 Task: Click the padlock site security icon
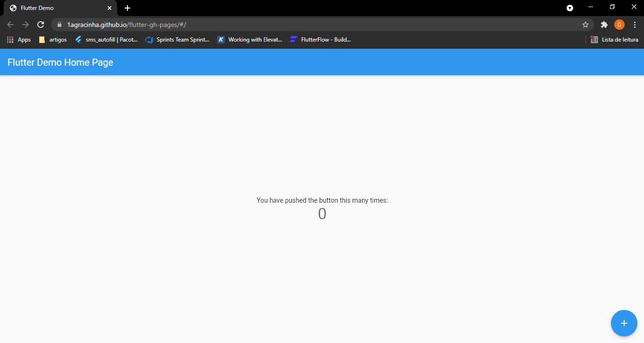(59, 24)
